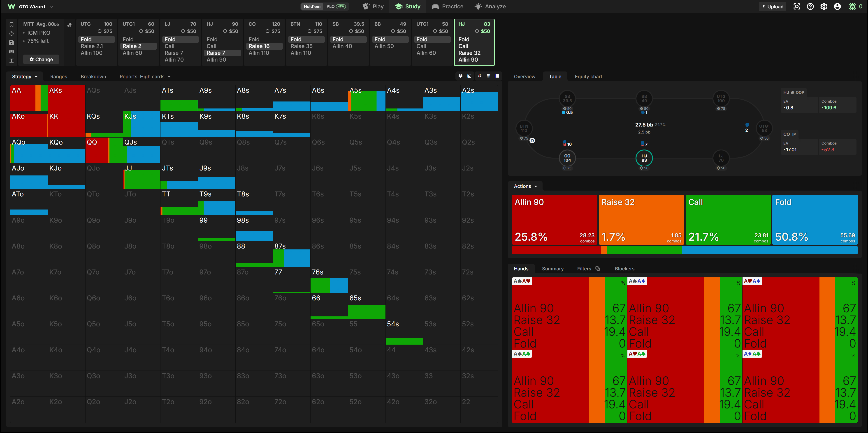Viewport: 868px width, 433px height.
Task: Go to the Practice tab
Action: 448,6
